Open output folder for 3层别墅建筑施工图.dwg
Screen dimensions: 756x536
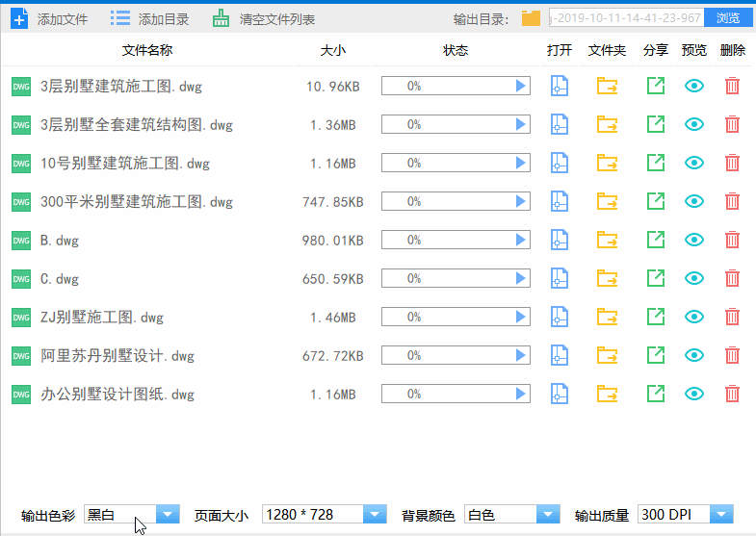click(x=607, y=87)
